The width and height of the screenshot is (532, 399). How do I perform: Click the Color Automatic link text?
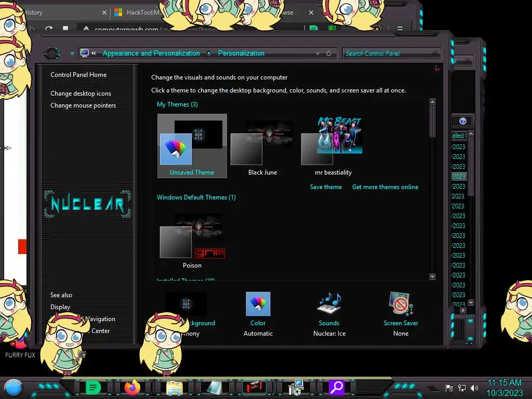pyautogui.click(x=258, y=334)
